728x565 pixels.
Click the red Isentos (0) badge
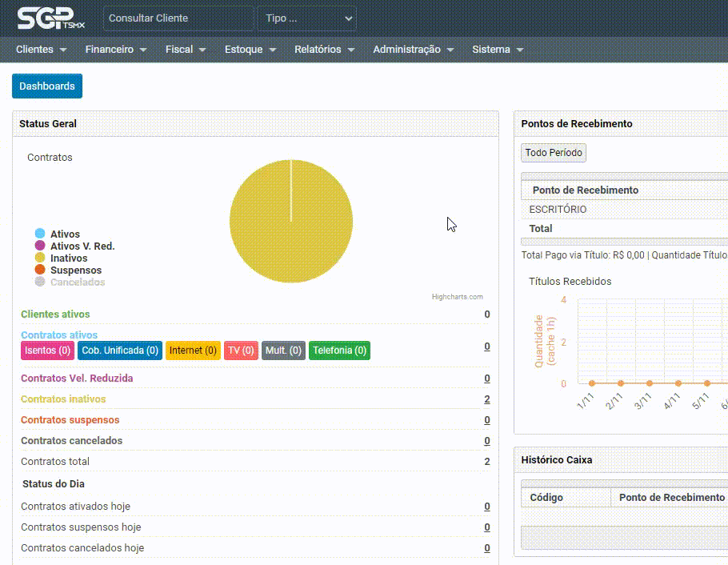[x=48, y=351]
